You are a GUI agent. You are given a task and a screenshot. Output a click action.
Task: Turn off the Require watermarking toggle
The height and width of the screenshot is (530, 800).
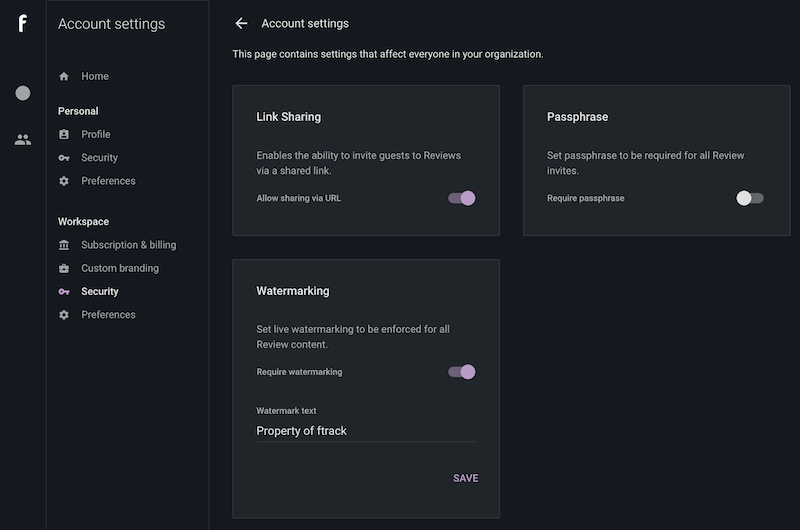462,372
